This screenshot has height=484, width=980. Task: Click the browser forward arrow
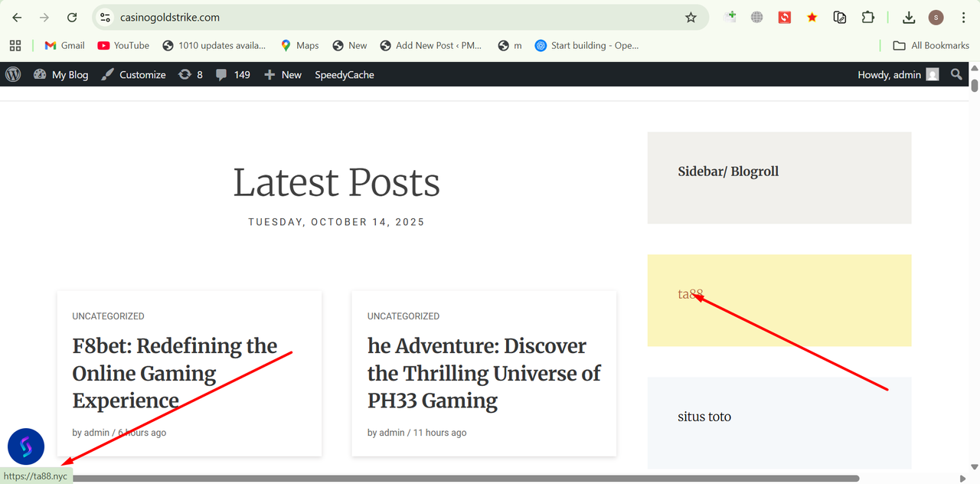coord(44,18)
